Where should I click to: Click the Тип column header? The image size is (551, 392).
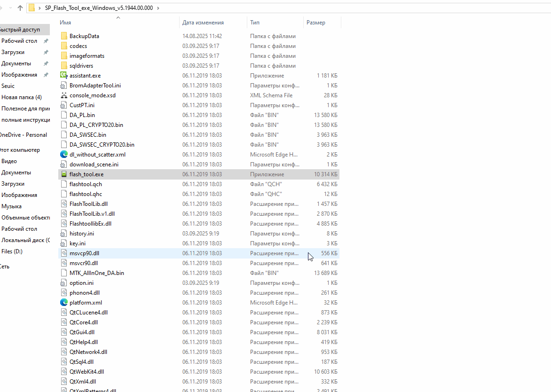255,23
